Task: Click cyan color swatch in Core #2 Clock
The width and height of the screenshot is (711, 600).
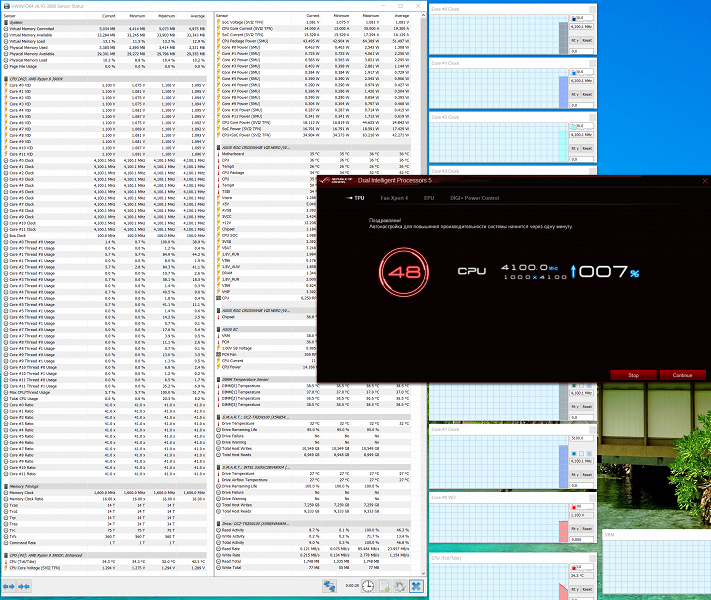Action: [574, 126]
